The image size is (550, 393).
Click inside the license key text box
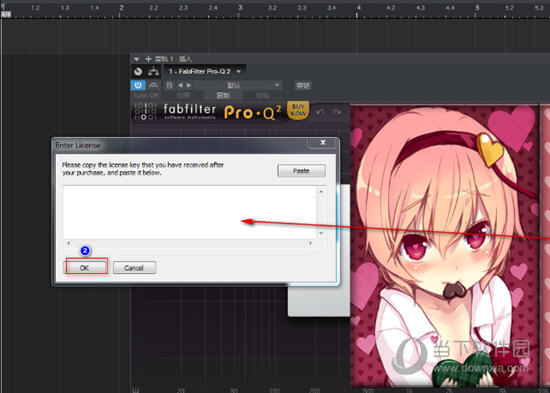(x=190, y=212)
